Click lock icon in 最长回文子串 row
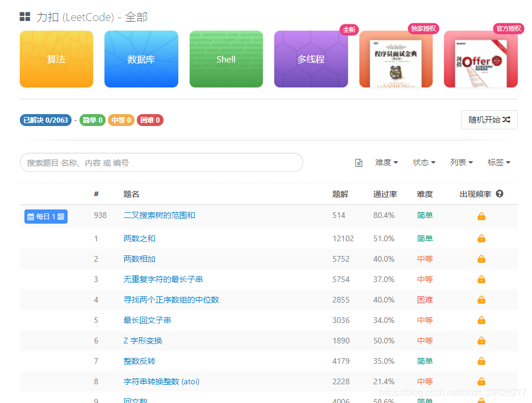 point(481,320)
